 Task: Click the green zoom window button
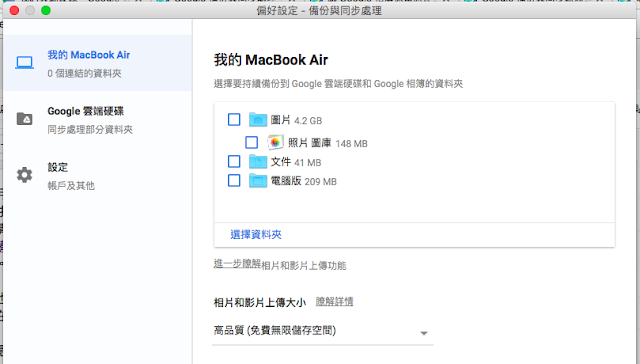click(46, 10)
